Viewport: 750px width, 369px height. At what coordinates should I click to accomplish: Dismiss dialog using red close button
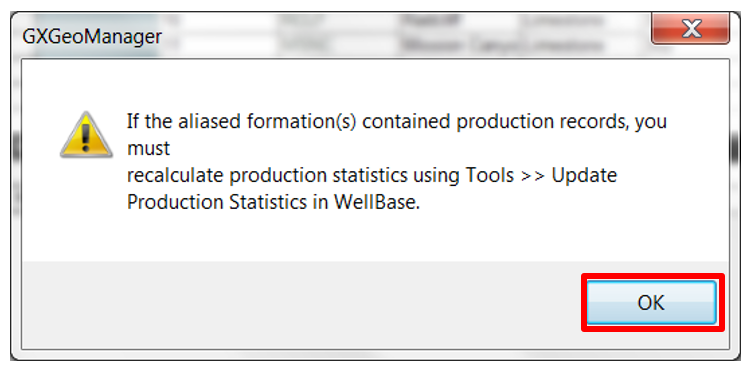[691, 29]
